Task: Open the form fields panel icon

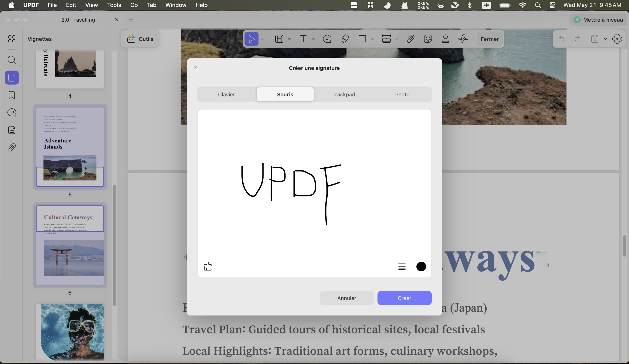Action: click(12, 130)
